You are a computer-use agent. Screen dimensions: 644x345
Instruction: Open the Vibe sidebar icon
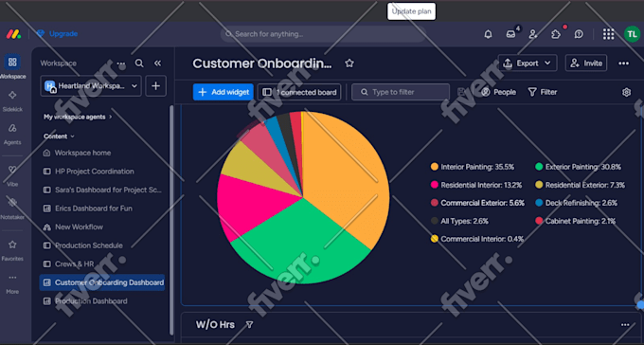coord(12,170)
